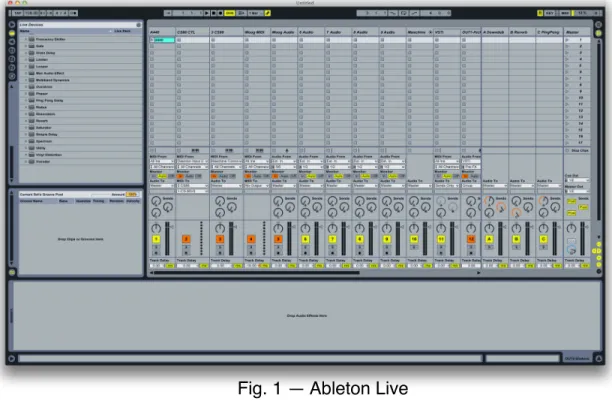Select Saturator in the device list
612x401 pixels.
point(43,127)
